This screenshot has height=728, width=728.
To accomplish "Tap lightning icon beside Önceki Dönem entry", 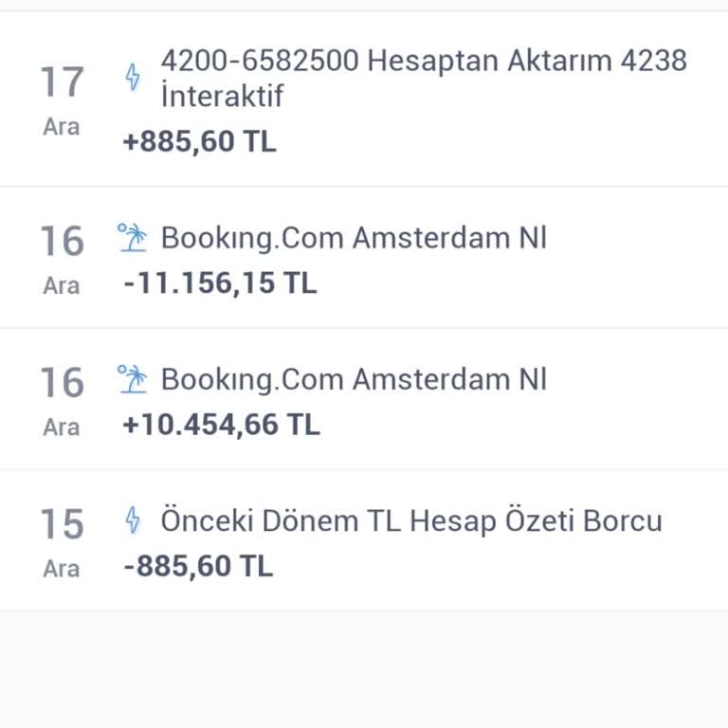I will (133, 519).
